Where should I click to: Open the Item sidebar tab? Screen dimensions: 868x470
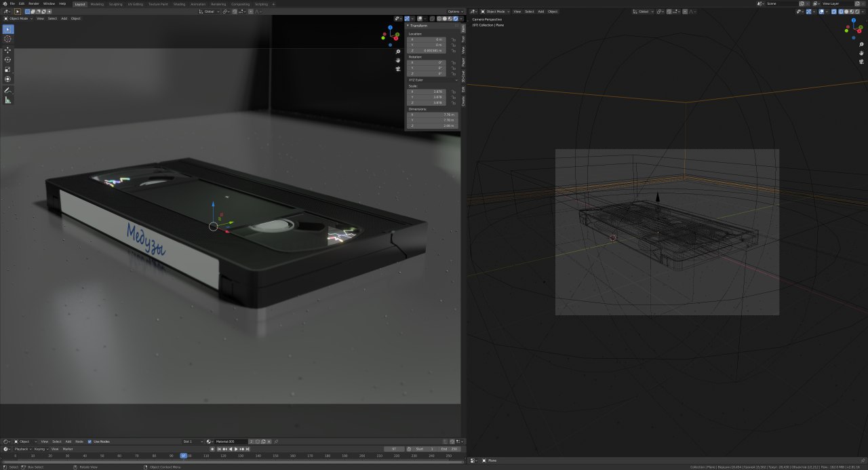tap(463, 28)
